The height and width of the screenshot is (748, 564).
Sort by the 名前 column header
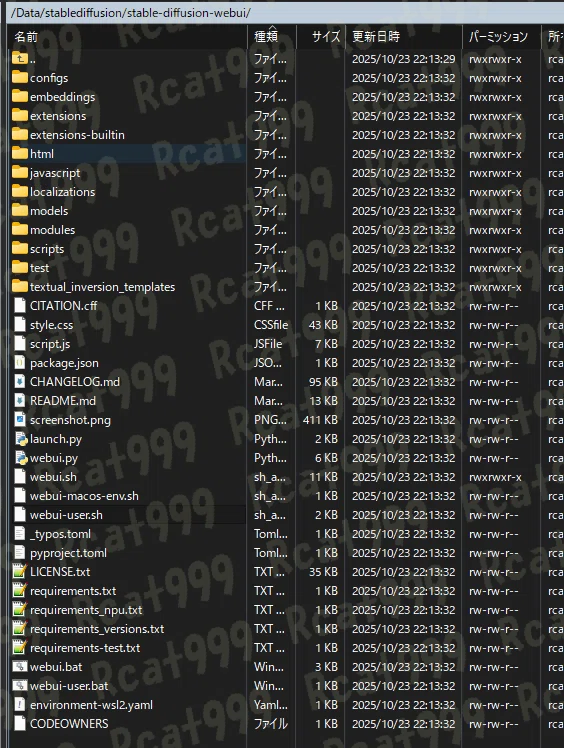(x=127, y=37)
